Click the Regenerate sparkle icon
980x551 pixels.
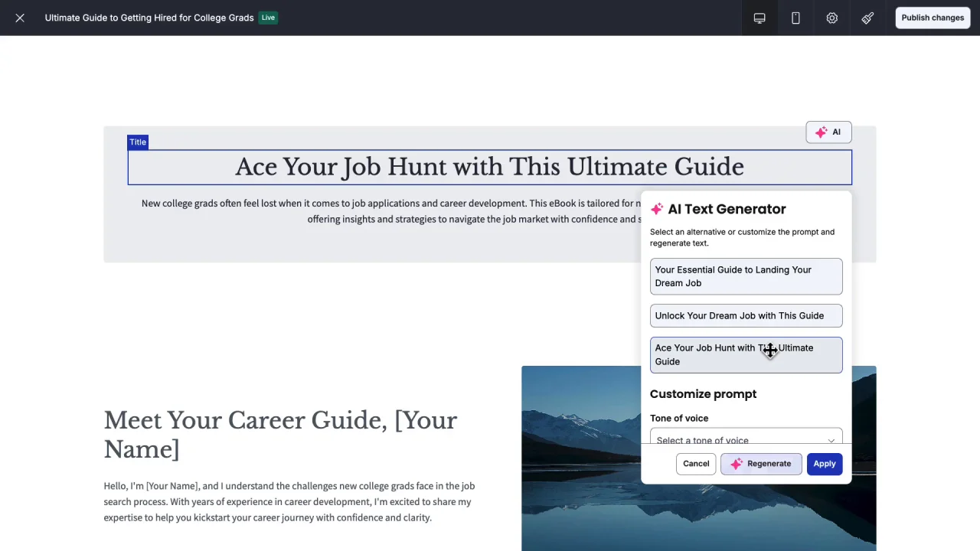pos(736,463)
